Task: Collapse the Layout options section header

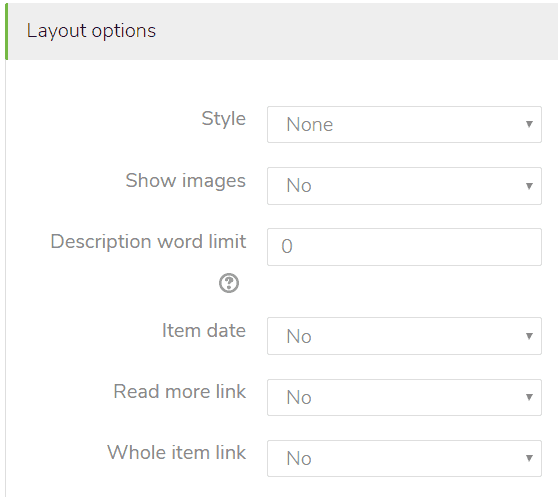Action: pos(281,31)
